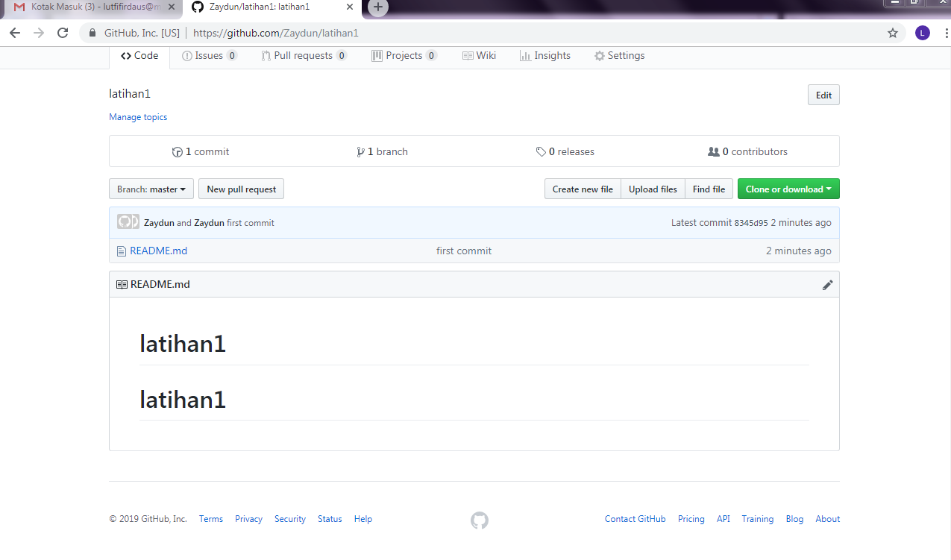View the 0 releases link
This screenshot has width=951, height=560.
[x=565, y=151]
